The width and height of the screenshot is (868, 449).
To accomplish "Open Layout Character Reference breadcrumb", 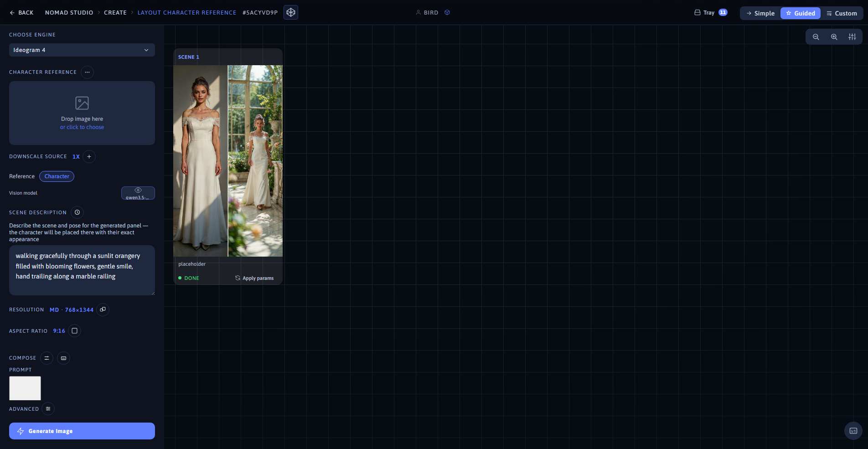I will pos(187,13).
